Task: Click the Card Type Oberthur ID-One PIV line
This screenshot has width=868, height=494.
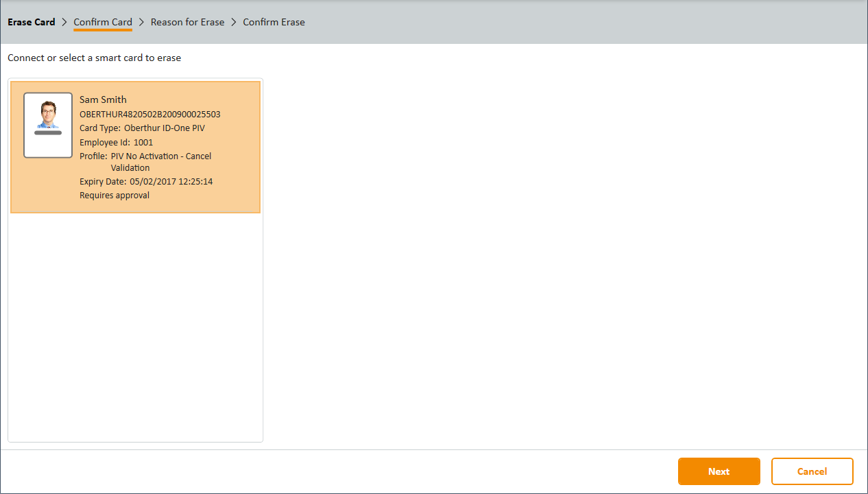Action: tap(142, 128)
